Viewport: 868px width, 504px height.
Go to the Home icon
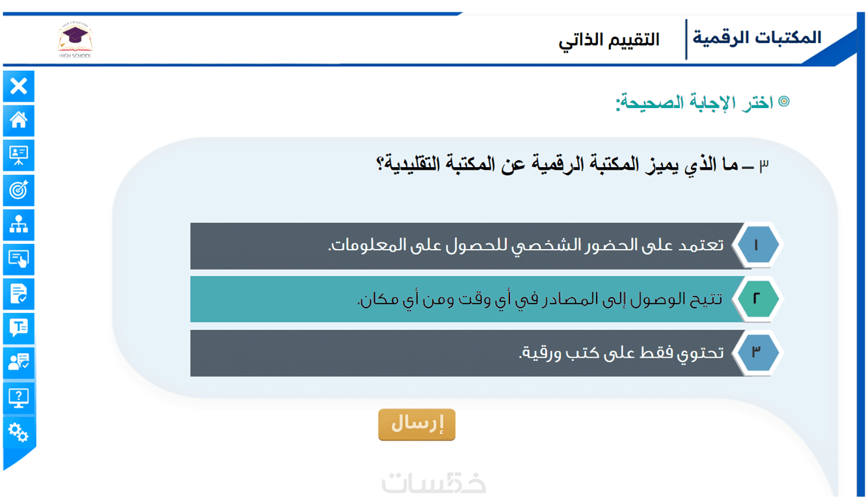[19, 120]
